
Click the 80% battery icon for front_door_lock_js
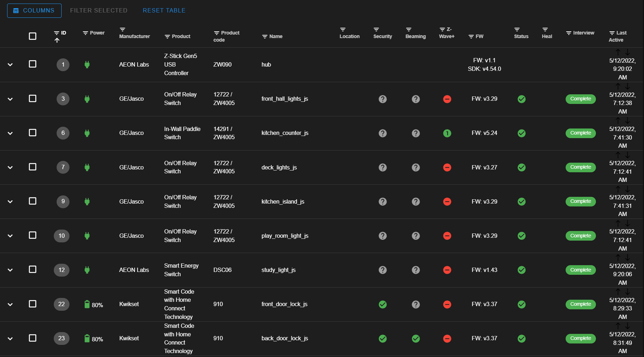[x=87, y=304]
